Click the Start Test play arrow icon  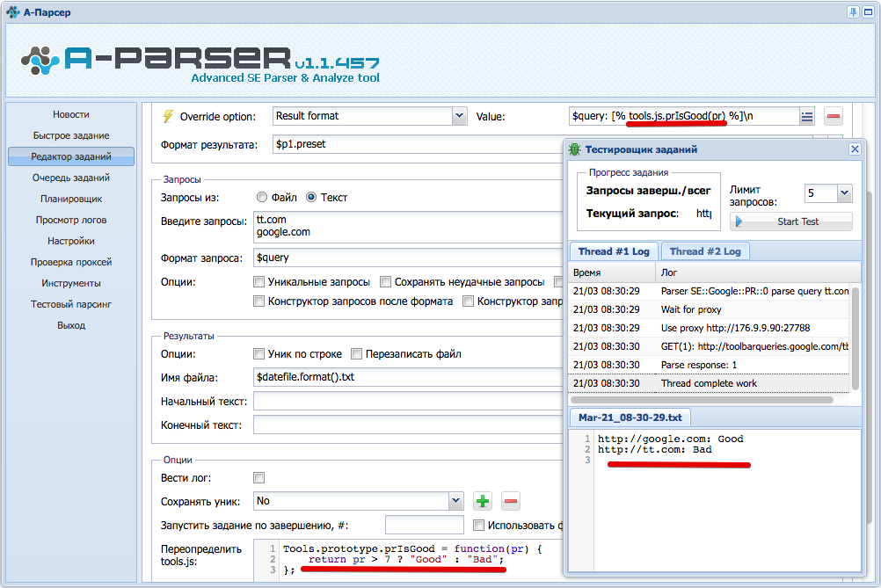point(739,221)
